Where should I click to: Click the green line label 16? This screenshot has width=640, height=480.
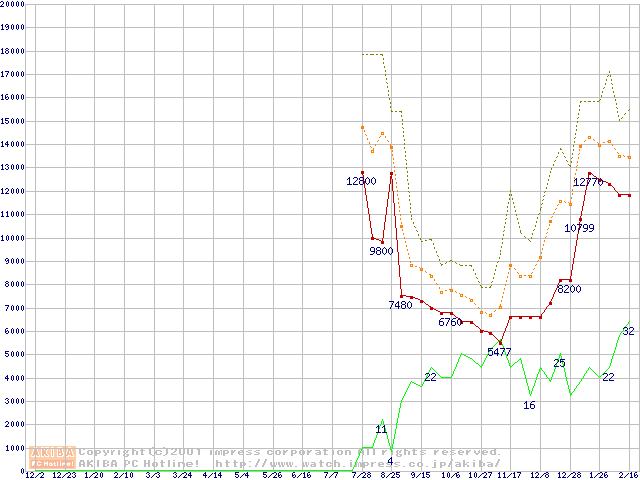coord(530,405)
